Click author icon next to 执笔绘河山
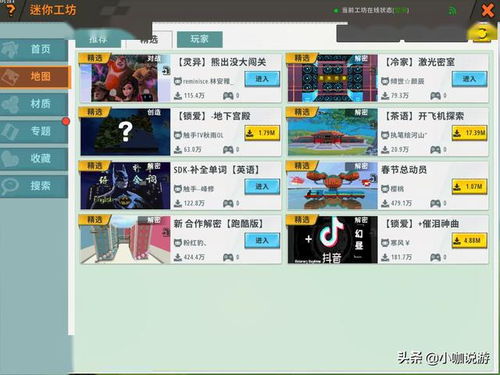The width and height of the screenshot is (500, 375). [x=385, y=135]
